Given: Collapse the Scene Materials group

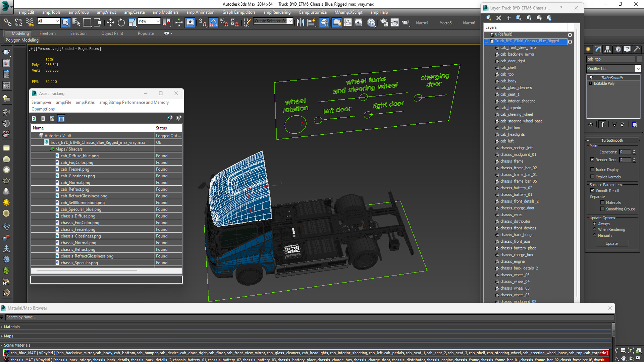Looking at the screenshot, I should click(2, 345).
